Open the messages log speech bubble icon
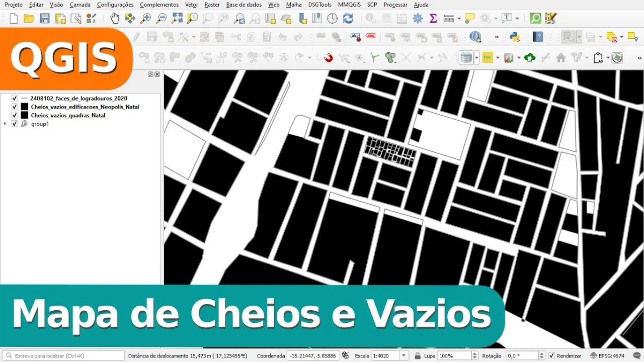The height and width of the screenshot is (362, 644). [637, 356]
